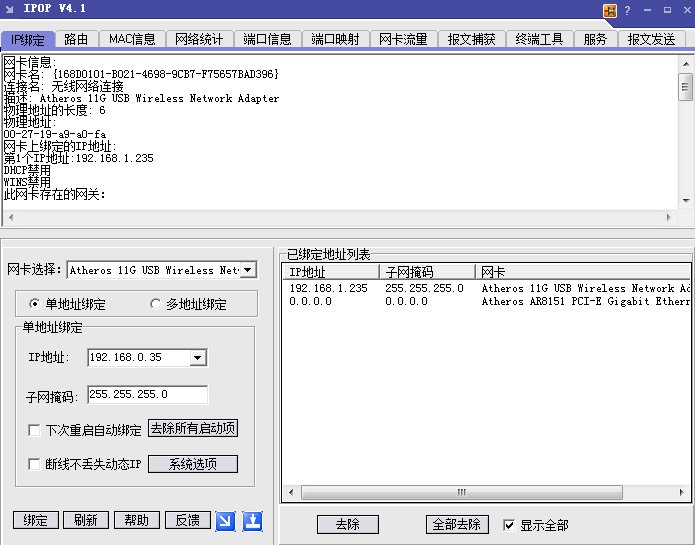The height and width of the screenshot is (545, 695).
Task: Click the 子网掩码 input field
Action: pos(148,394)
